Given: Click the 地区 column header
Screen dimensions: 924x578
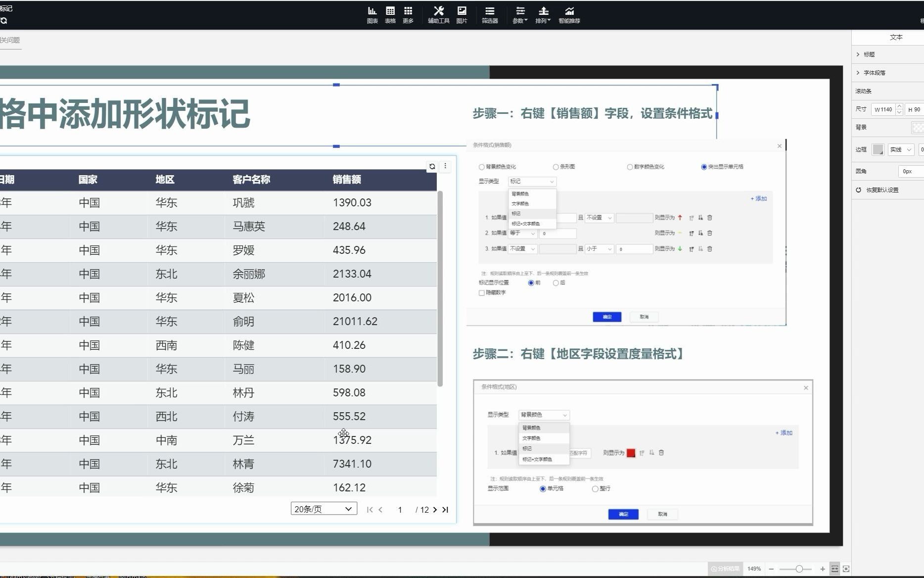Looking at the screenshot, I should tap(165, 180).
